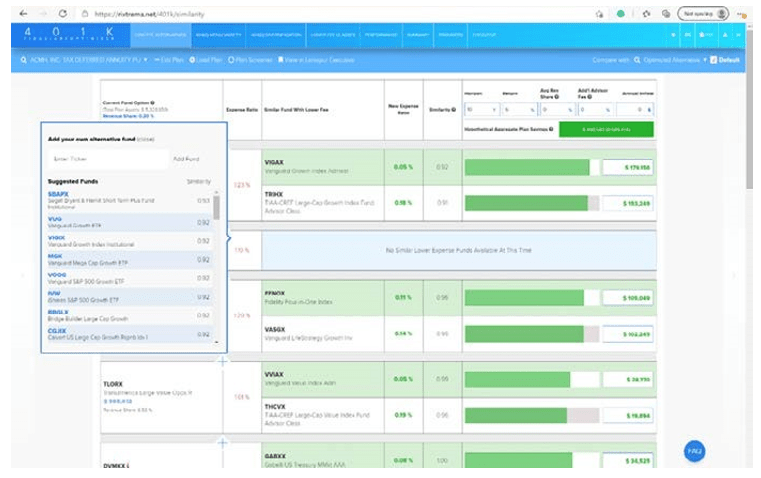
Task: Select the Load Plan option
Action: 208,60
